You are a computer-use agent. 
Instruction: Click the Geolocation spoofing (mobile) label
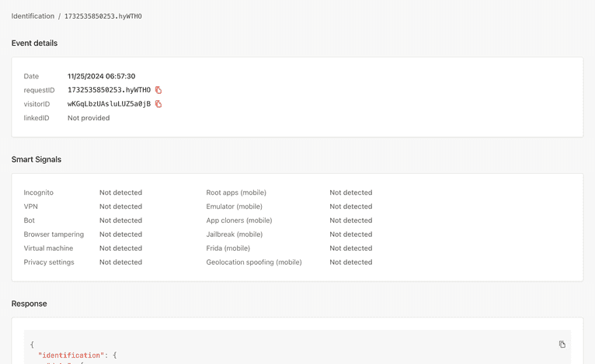[x=253, y=262]
